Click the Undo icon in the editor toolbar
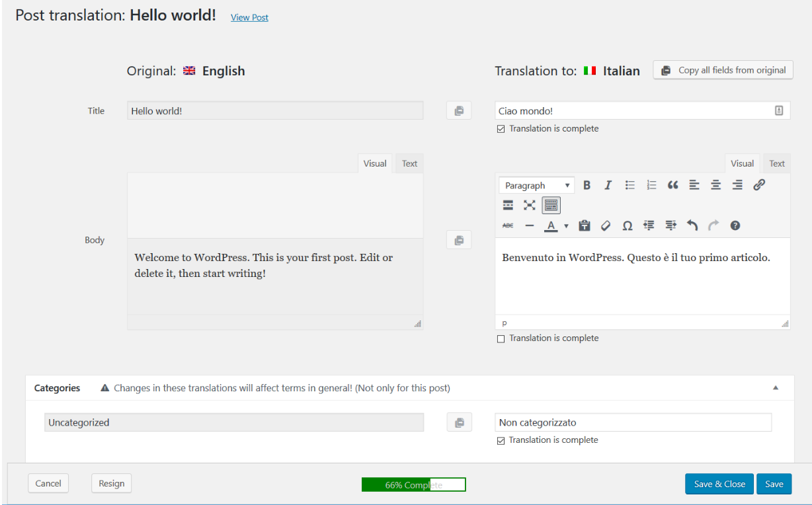 click(692, 225)
